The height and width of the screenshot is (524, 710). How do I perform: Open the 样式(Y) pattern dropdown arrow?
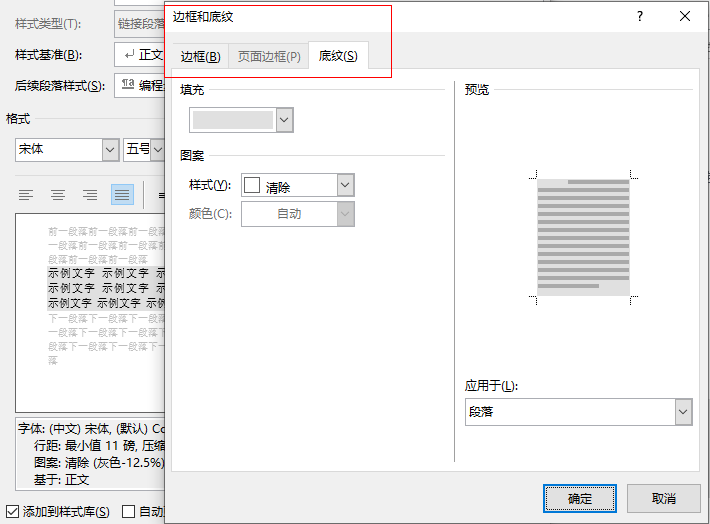(345, 185)
